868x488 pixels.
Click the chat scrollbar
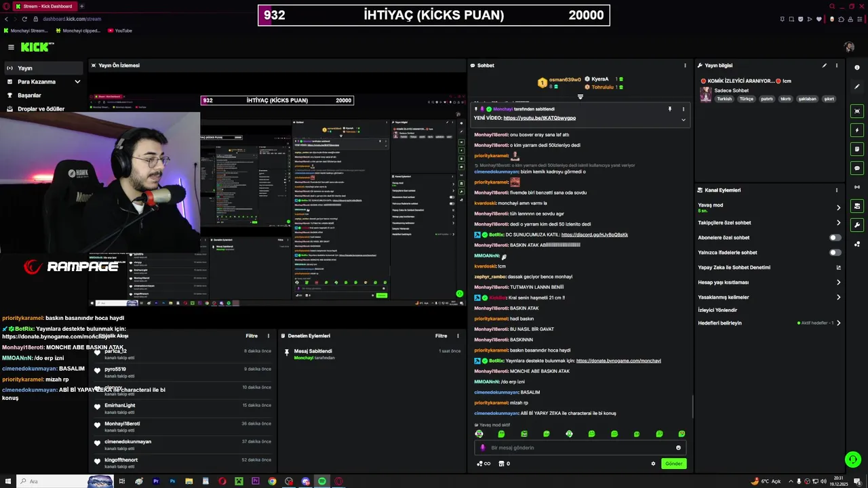tap(692, 407)
